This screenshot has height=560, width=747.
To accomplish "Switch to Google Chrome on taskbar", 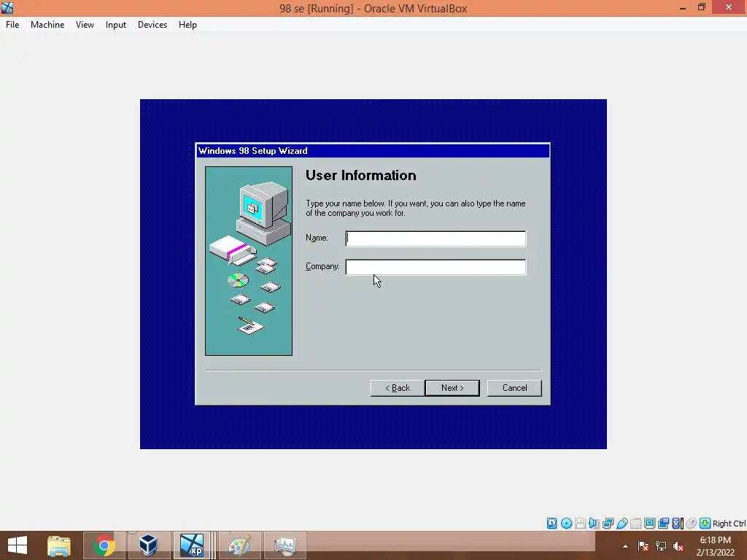I will point(104,545).
